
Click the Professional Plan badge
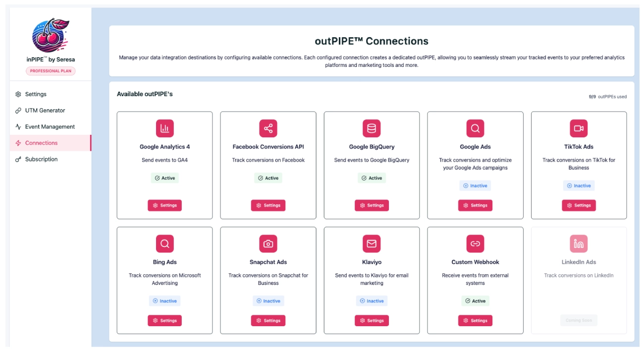(x=51, y=71)
